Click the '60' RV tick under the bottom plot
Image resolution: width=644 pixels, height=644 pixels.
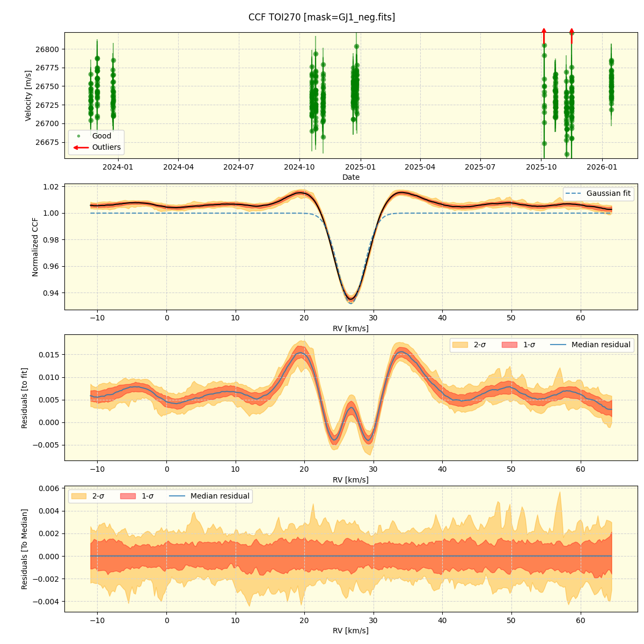pyautogui.click(x=580, y=620)
